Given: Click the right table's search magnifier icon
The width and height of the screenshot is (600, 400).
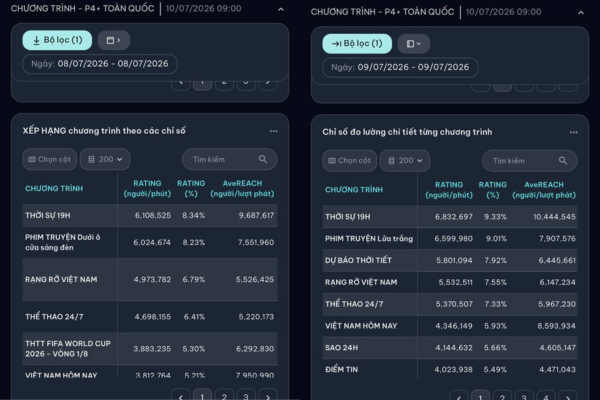Looking at the screenshot, I should click(563, 161).
